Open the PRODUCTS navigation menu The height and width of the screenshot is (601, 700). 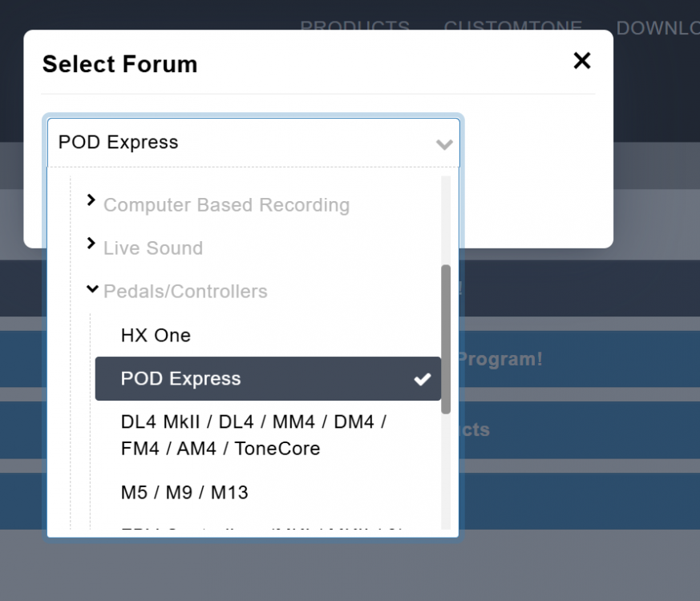click(x=354, y=26)
